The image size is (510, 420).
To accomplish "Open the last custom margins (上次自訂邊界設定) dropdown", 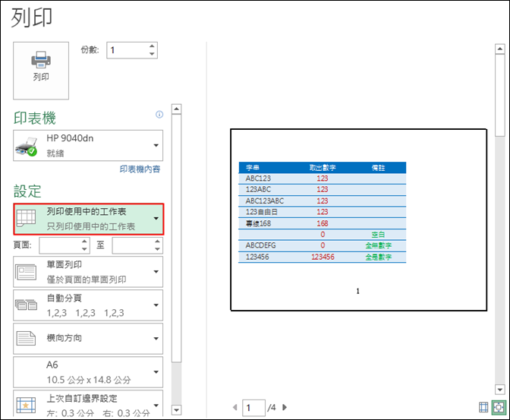I will click(88, 403).
